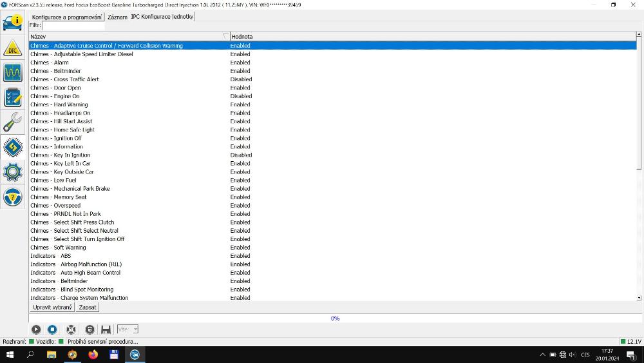Image resolution: width=644 pixels, height=363 pixels.
Task: Open the oscilloscope live data section
Action: 13,72
